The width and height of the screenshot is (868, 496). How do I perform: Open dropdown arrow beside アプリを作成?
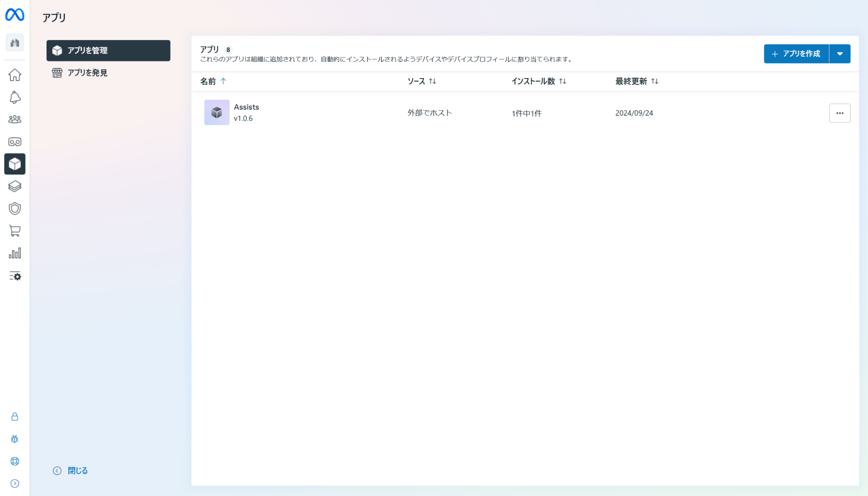pyautogui.click(x=839, y=54)
